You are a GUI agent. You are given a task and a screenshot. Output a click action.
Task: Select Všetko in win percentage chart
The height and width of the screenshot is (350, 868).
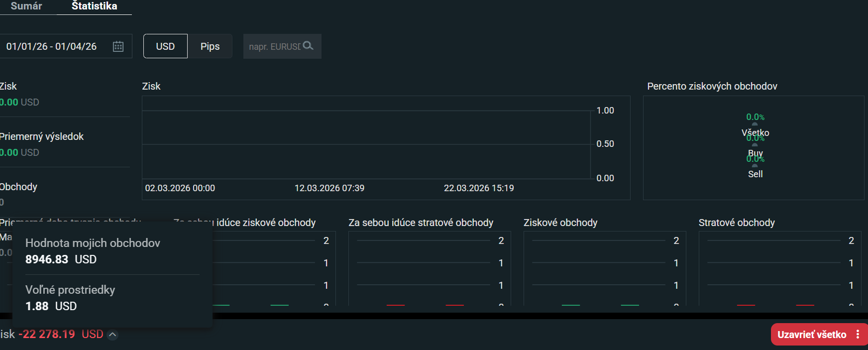[x=755, y=133]
